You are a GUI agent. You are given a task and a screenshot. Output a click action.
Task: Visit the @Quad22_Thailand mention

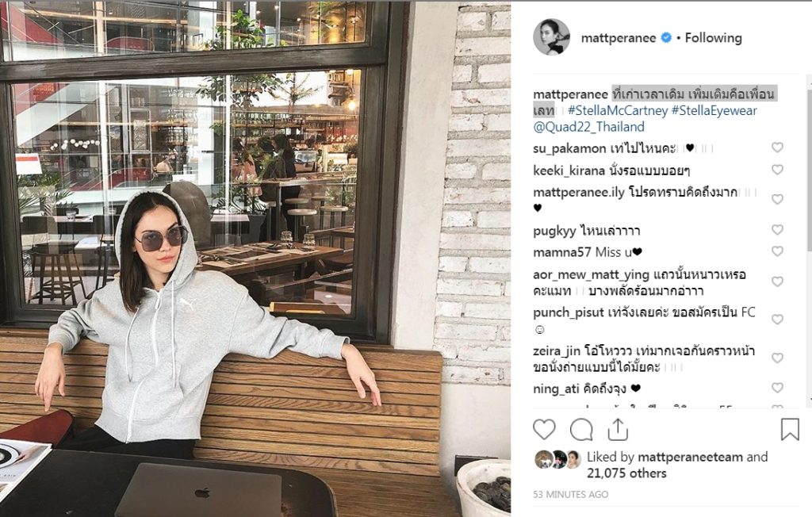point(589,127)
